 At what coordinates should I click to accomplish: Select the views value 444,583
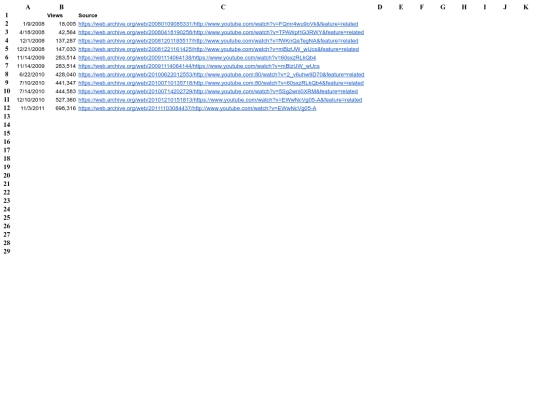pos(66,92)
